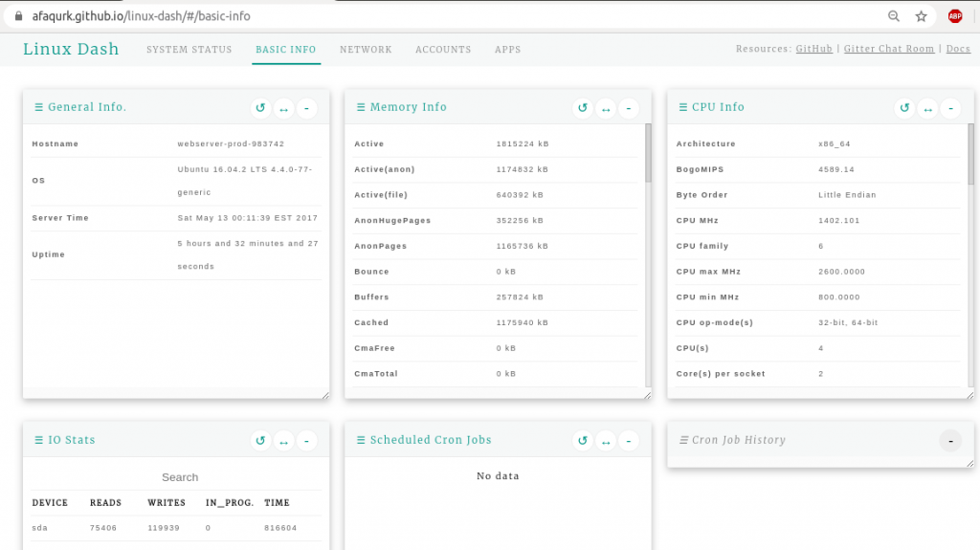The height and width of the screenshot is (550, 980).
Task: Sort IO Stats by TIME column
Action: 277,502
